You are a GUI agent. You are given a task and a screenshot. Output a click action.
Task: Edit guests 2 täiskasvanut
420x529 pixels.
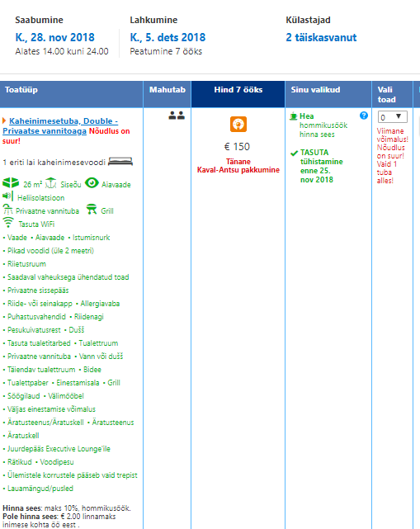[321, 37]
